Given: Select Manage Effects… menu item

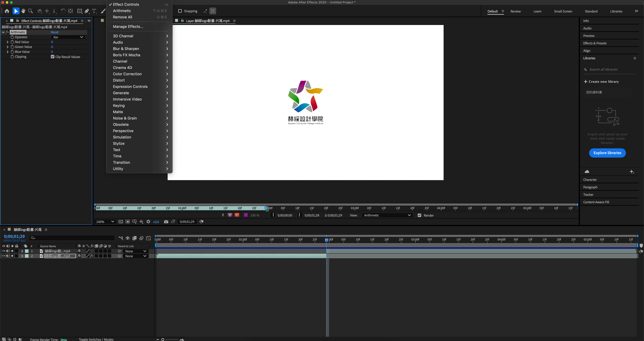Looking at the screenshot, I should coord(139,26).
